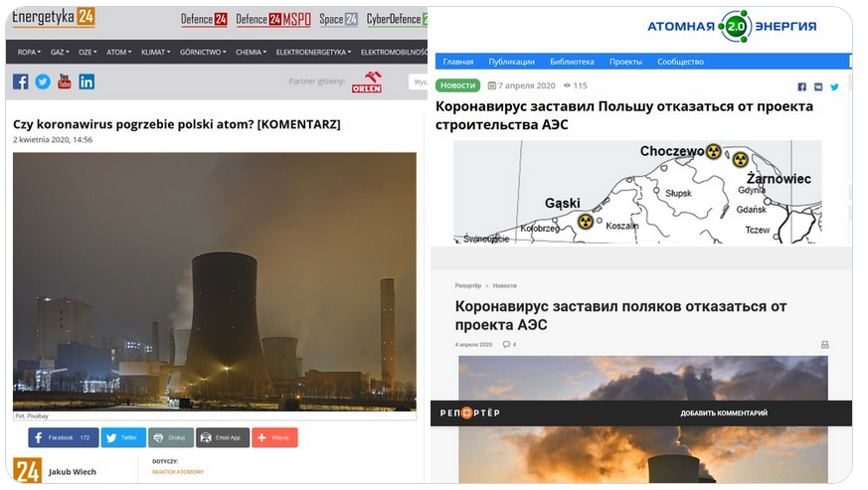Click the Twitter icon in the header

pyautogui.click(x=43, y=82)
